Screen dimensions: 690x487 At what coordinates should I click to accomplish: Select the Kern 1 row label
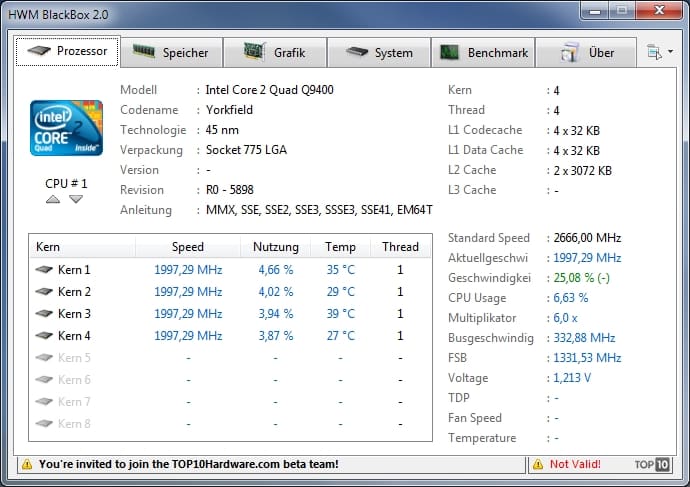click(x=74, y=270)
